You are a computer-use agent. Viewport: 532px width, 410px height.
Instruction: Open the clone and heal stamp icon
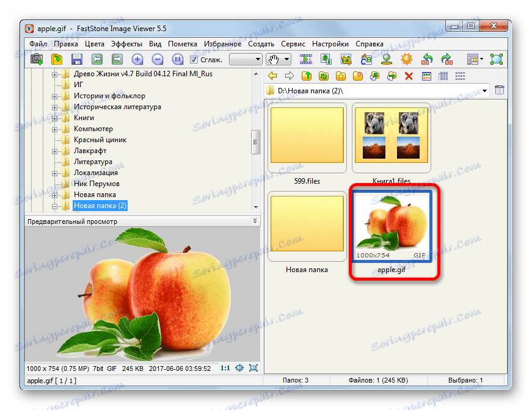(387, 59)
